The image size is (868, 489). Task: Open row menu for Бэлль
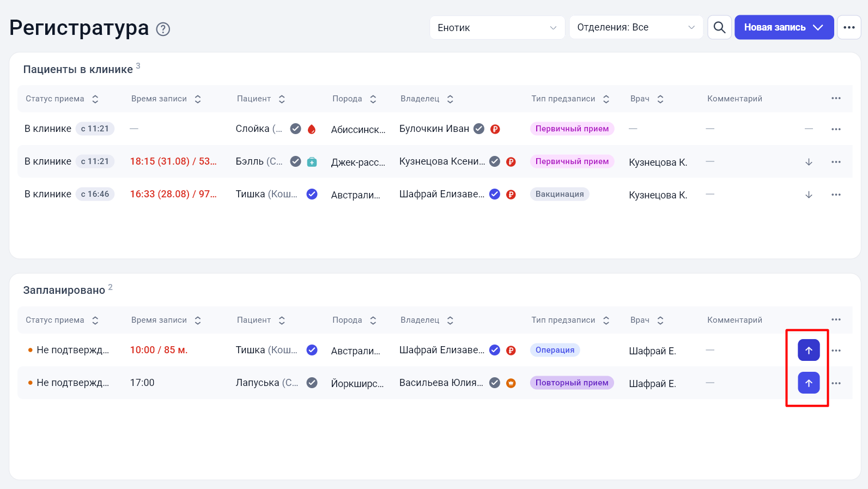pos(836,162)
